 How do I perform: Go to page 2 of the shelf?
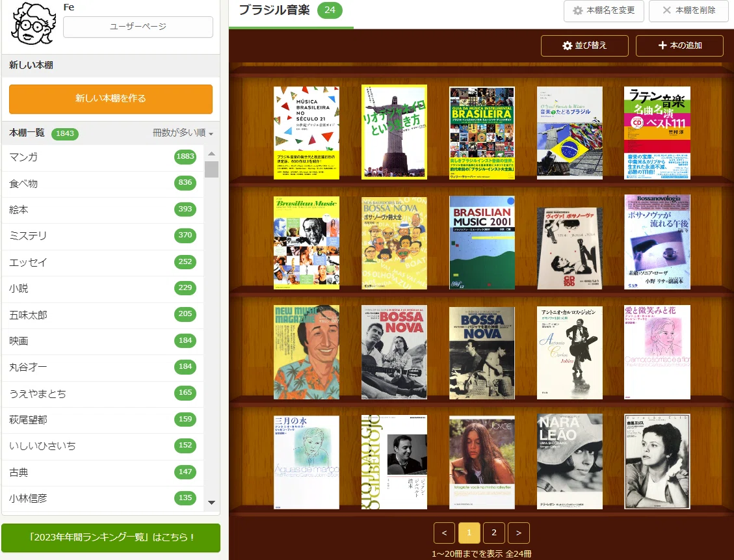click(494, 533)
